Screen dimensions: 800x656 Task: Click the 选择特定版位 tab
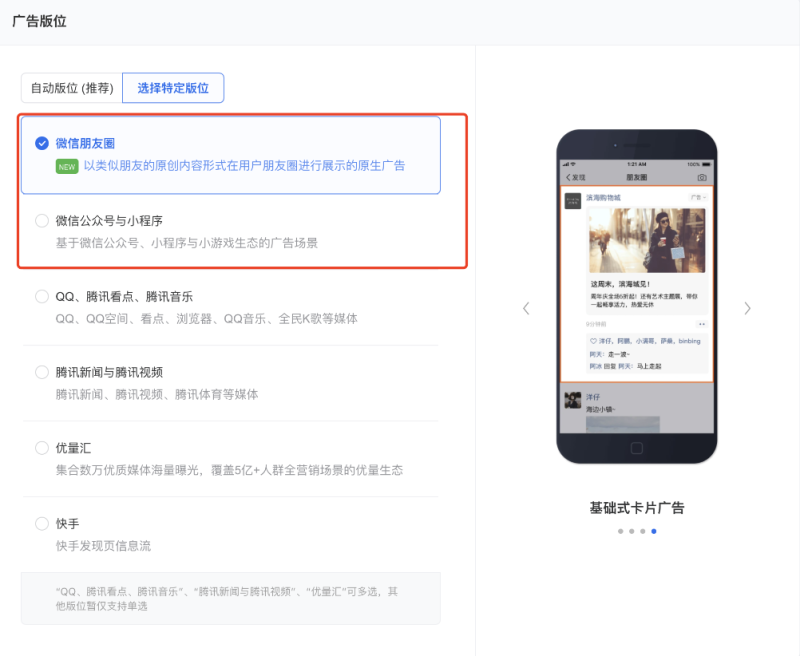click(173, 88)
